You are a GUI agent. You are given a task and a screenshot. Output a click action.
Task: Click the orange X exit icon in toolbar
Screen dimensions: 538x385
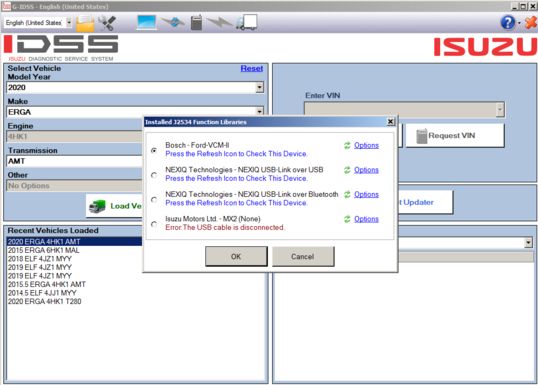point(530,23)
